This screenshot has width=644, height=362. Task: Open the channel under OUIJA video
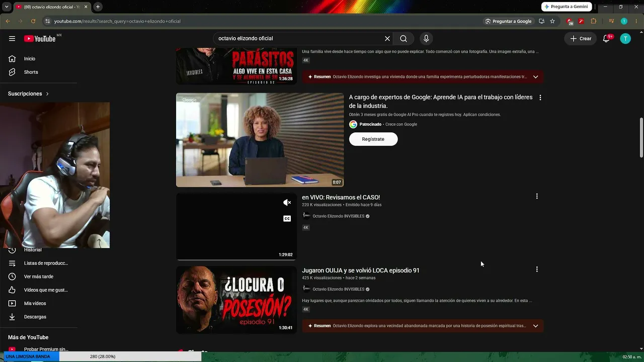tap(338, 289)
